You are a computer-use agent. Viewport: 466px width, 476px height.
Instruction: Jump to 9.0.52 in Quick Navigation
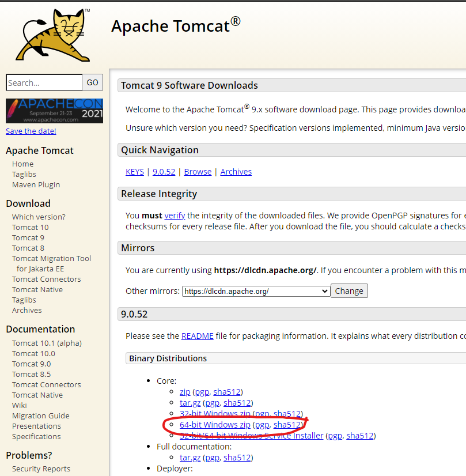[x=164, y=172]
